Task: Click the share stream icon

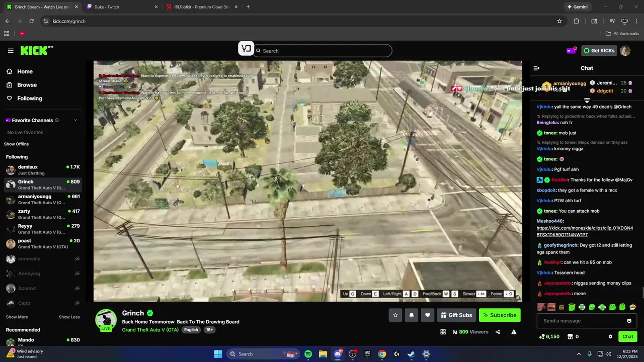Action: click(498, 332)
